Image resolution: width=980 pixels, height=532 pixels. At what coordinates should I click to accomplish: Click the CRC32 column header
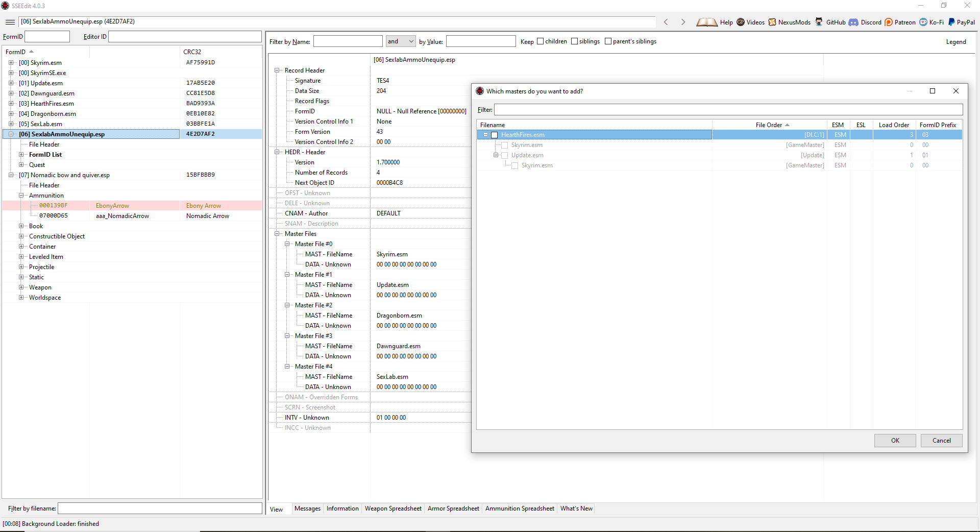point(221,52)
